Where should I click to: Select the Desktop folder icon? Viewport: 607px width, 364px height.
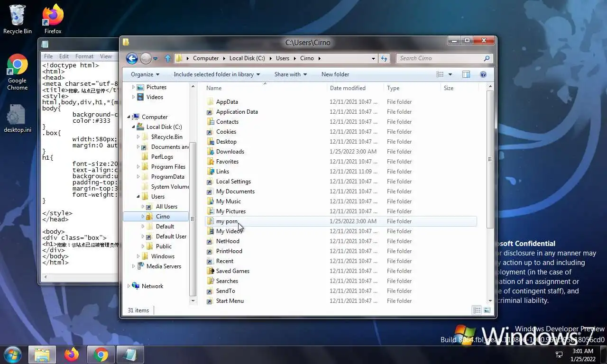(211, 142)
